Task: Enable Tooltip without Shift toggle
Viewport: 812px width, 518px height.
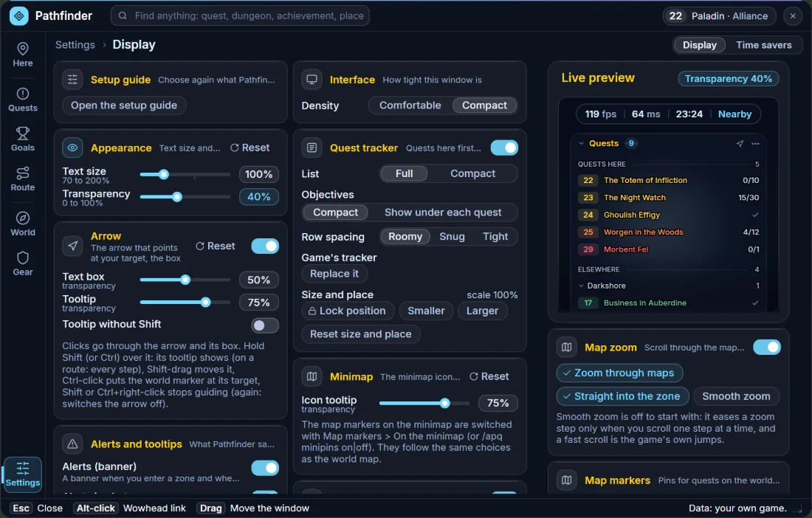Action: point(265,325)
